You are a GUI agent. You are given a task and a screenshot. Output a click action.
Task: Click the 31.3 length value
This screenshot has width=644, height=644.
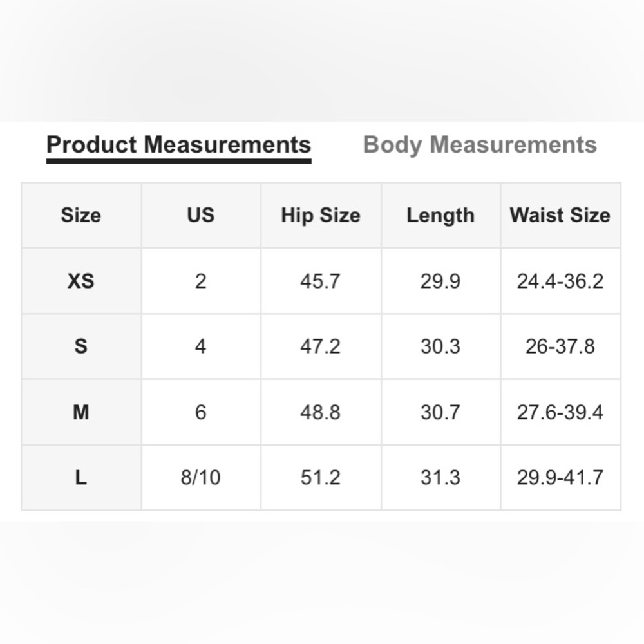tap(440, 478)
